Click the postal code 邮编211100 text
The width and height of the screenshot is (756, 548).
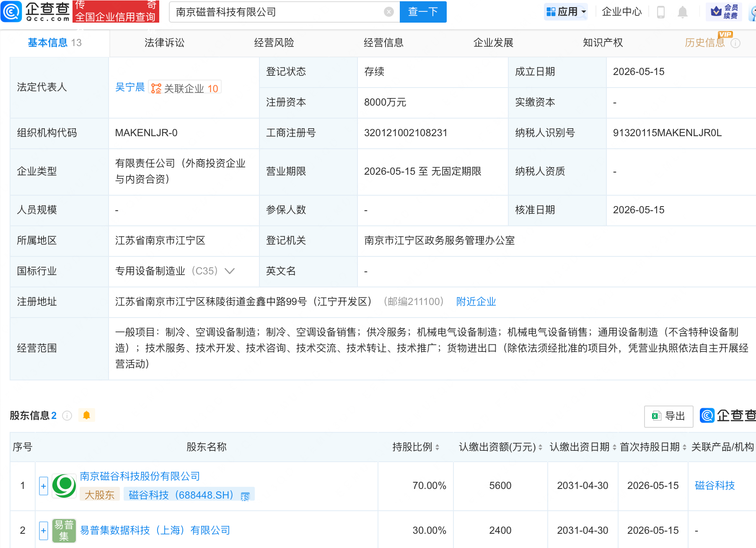pos(413,302)
